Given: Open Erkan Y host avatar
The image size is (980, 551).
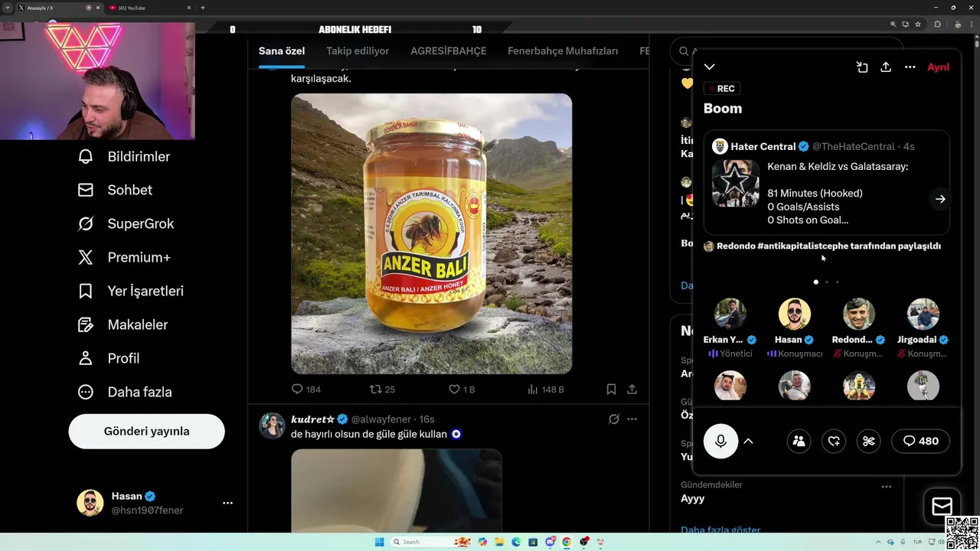Looking at the screenshot, I should (x=730, y=314).
